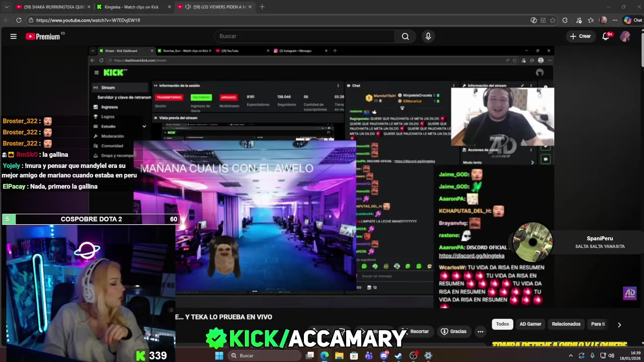Open the media control music icon
The image size is (644, 362).
pos(580,20)
